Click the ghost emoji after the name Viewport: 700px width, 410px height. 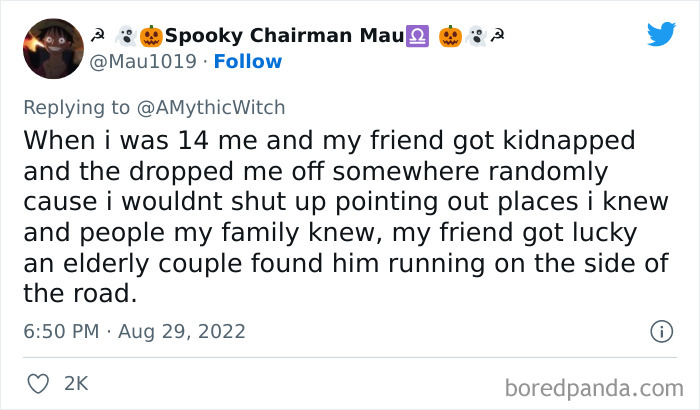tap(474, 36)
